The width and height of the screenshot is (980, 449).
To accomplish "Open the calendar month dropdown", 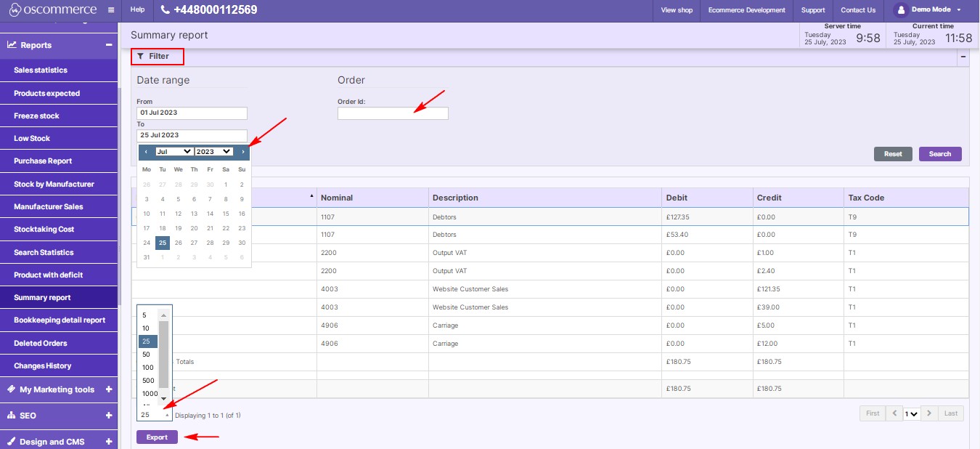I will 174,151.
